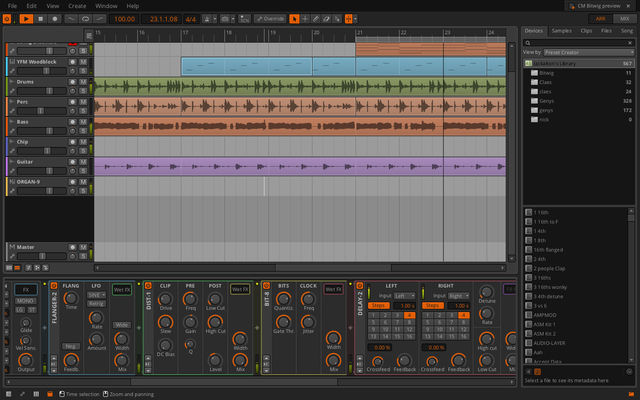Click the browser search field
640x400 pixels.
578,42
